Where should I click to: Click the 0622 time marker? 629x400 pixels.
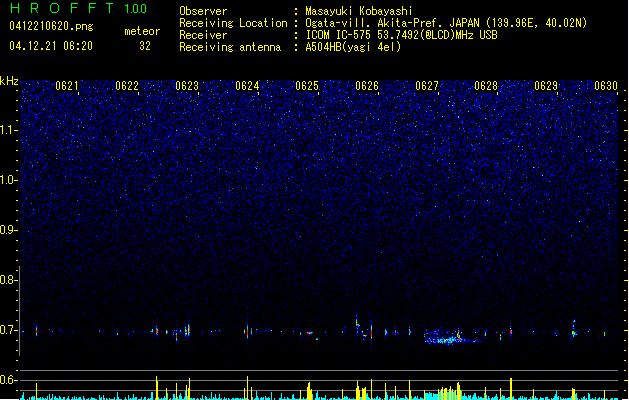point(127,86)
